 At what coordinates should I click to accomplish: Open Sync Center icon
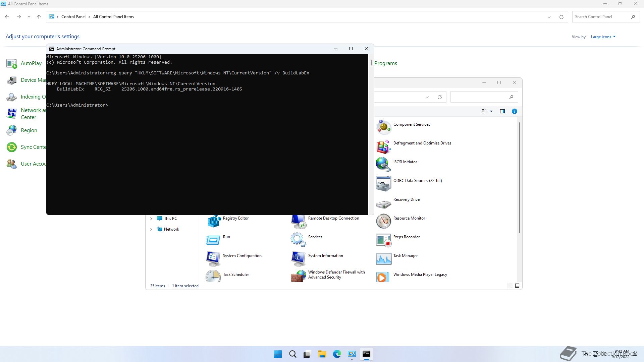11,147
